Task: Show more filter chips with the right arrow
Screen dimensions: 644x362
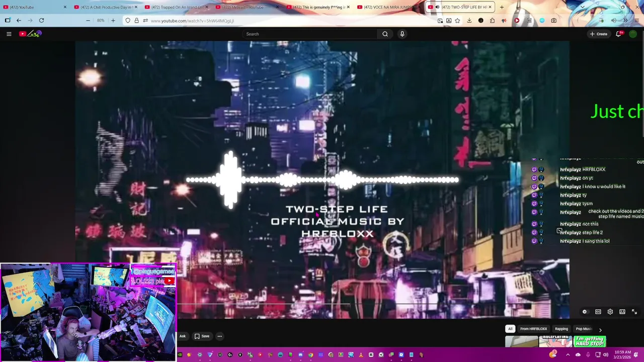Action: coord(600,329)
